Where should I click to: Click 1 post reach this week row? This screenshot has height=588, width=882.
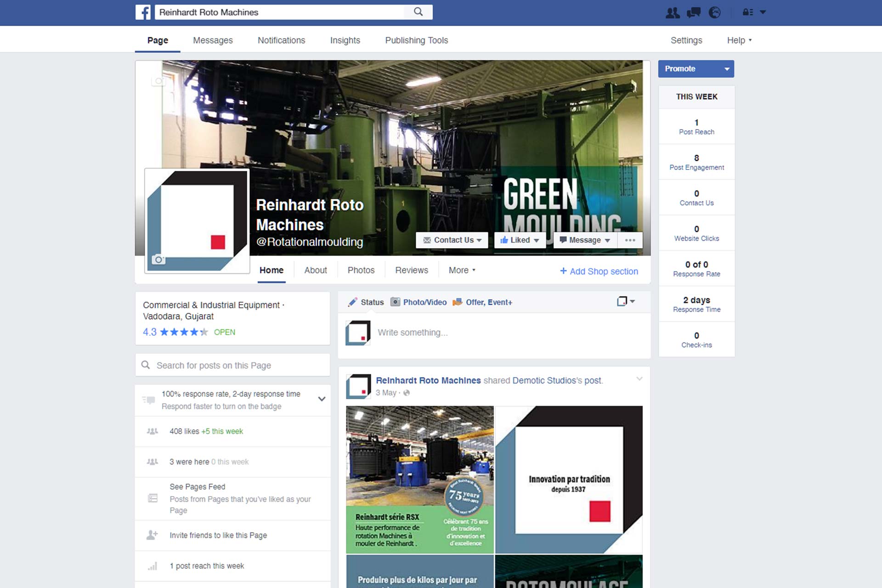232,566
